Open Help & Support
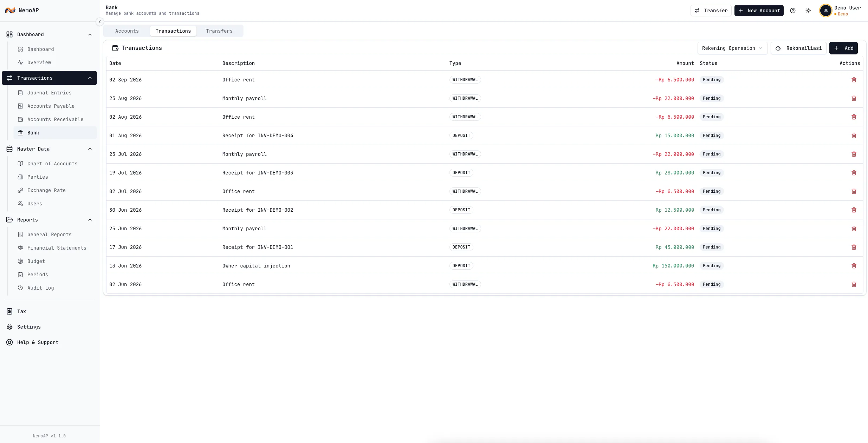This screenshot has width=868, height=443. pyautogui.click(x=49, y=342)
